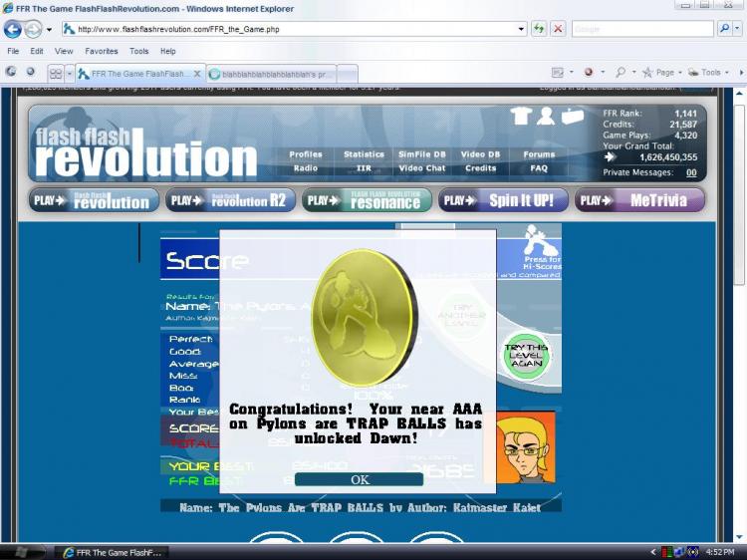Screen dimensions: 747x560
Task: Play MeTrivia button
Action: pyautogui.click(x=639, y=200)
